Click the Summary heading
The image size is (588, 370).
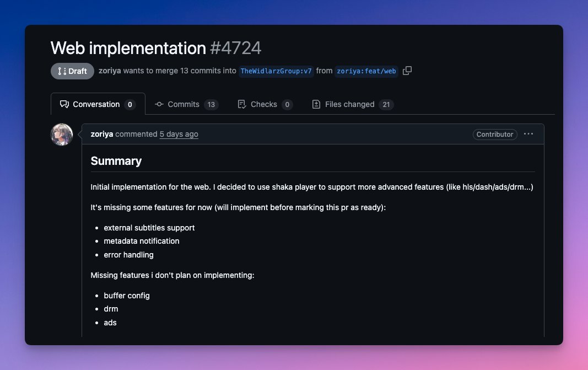[x=116, y=161]
